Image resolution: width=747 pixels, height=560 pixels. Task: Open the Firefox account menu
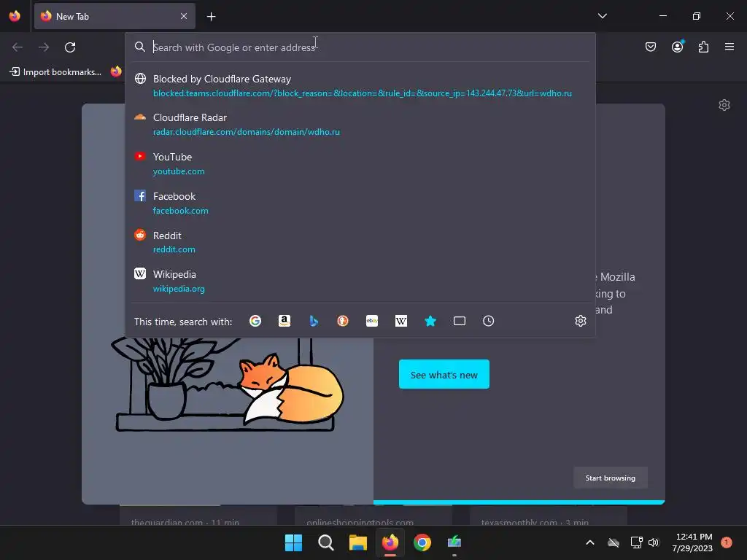pos(677,47)
